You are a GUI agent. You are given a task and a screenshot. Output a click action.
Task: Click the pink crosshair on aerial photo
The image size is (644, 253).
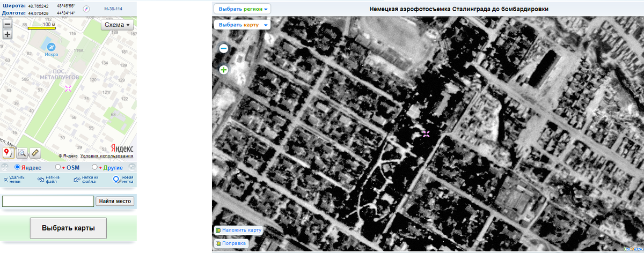(426, 133)
